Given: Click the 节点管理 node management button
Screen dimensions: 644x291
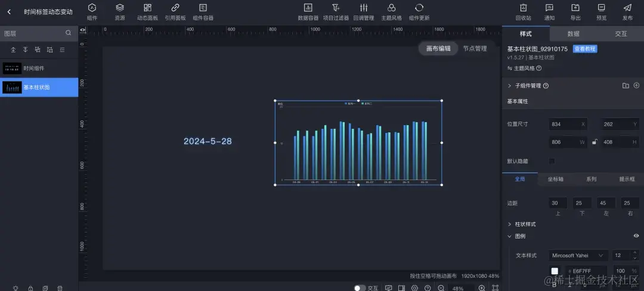Looking at the screenshot, I should 475,48.
